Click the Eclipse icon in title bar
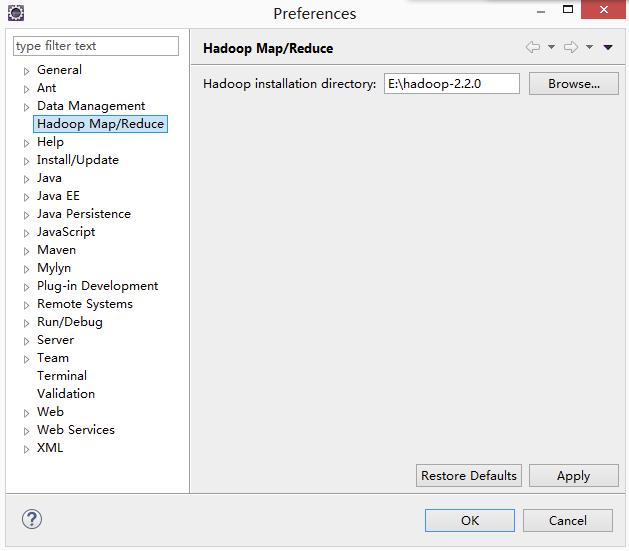The image size is (629, 551). (15, 13)
